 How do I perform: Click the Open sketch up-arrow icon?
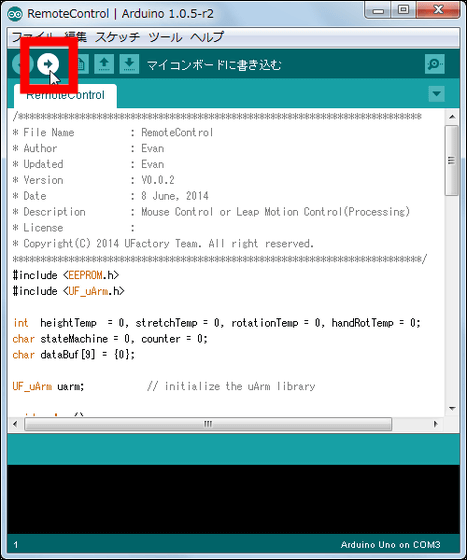click(x=104, y=64)
